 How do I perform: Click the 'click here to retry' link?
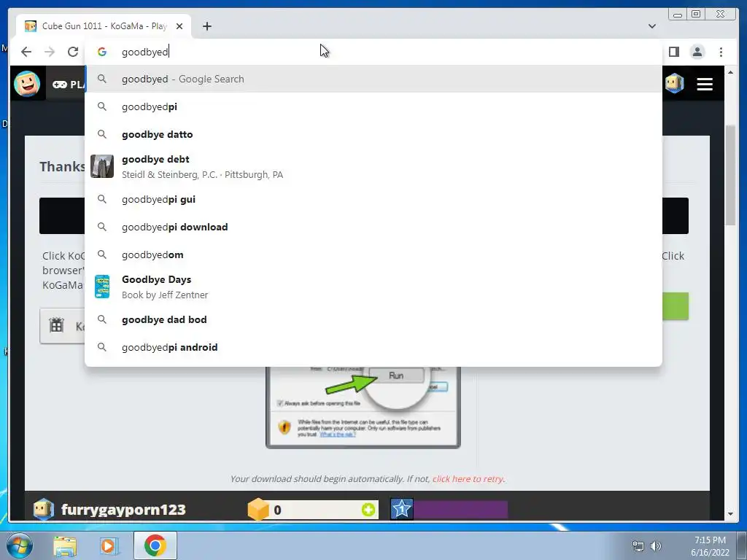tap(468, 478)
